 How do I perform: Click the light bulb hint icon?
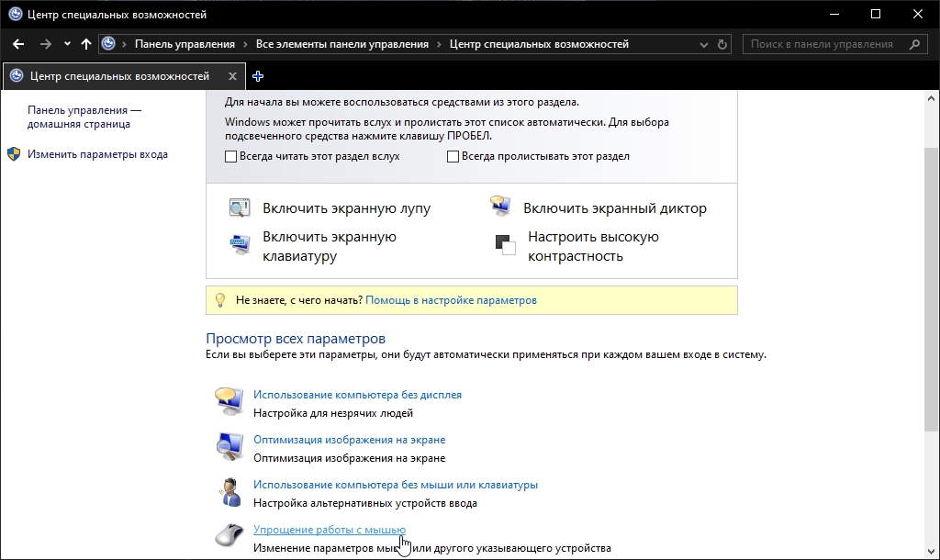point(220,300)
